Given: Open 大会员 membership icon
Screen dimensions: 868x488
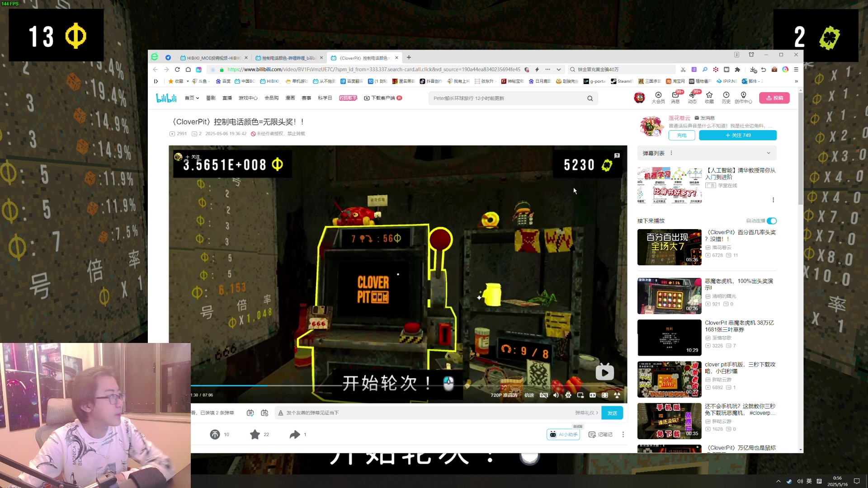Looking at the screenshot, I should pos(658,98).
